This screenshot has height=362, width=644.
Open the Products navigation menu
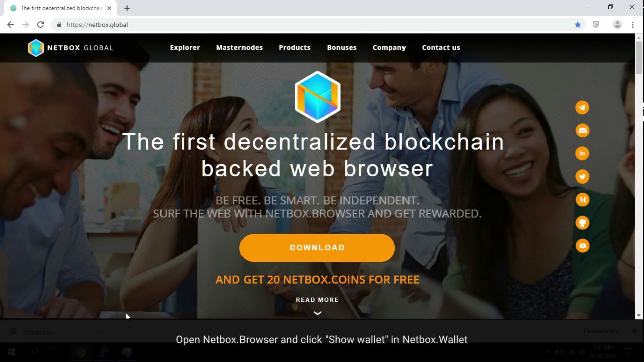(x=295, y=47)
